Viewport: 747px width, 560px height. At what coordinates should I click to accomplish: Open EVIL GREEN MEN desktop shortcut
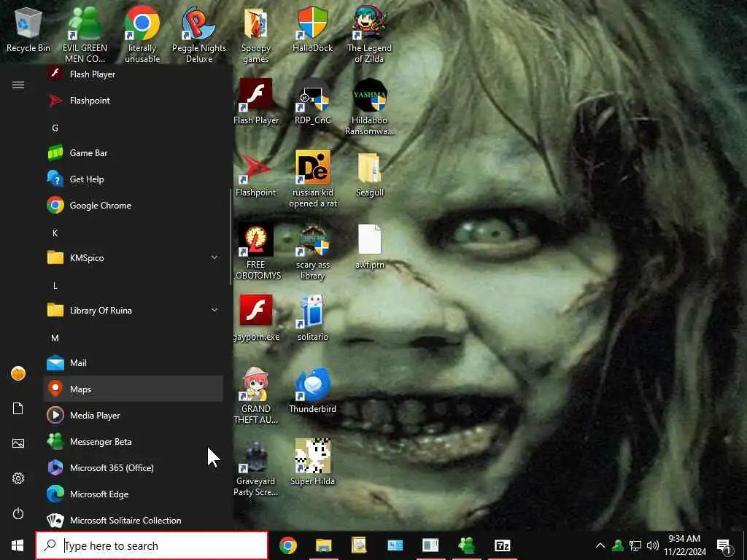pos(85,34)
